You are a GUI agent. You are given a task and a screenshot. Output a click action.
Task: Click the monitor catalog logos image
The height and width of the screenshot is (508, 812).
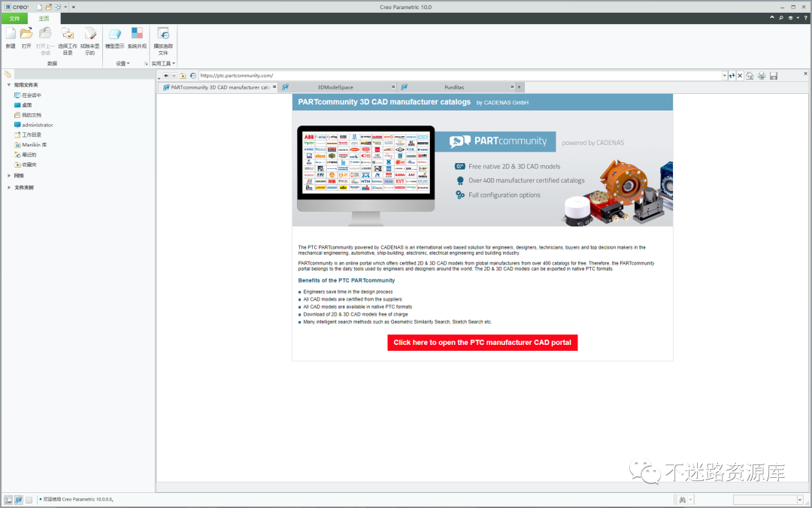point(365,162)
